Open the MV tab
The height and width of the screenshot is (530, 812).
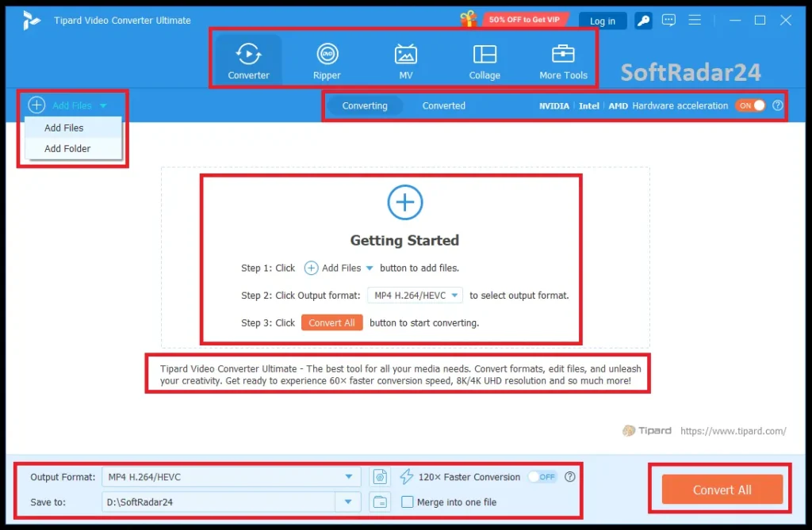pyautogui.click(x=405, y=60)
